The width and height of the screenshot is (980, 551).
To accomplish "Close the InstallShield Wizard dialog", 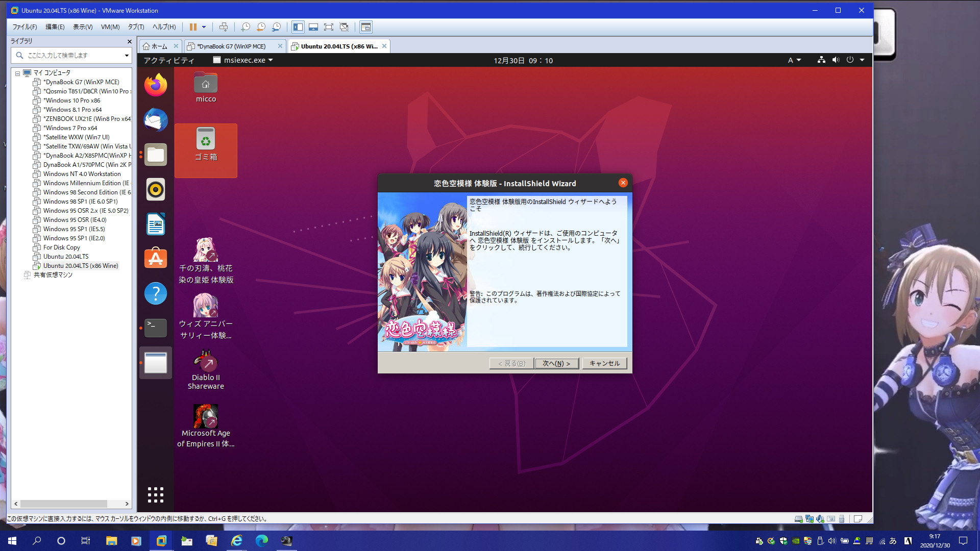I will 623,183.
